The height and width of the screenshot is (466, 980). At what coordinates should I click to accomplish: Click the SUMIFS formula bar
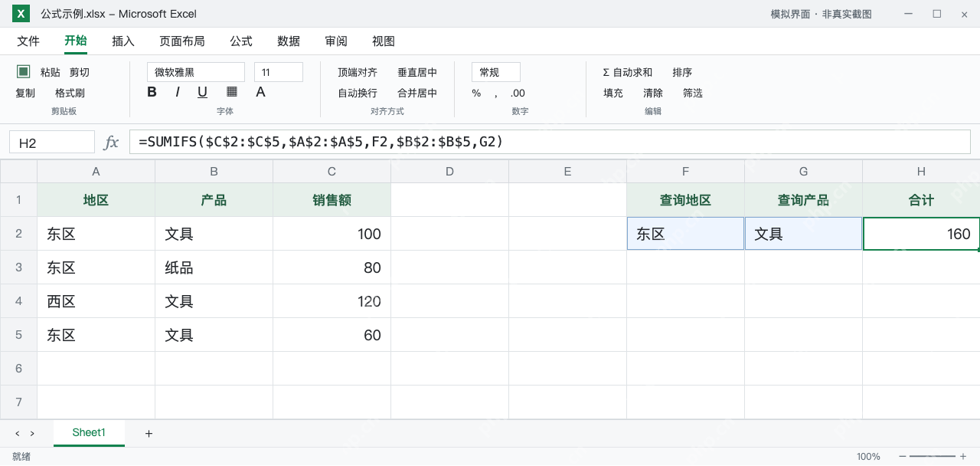click(550, 142)
